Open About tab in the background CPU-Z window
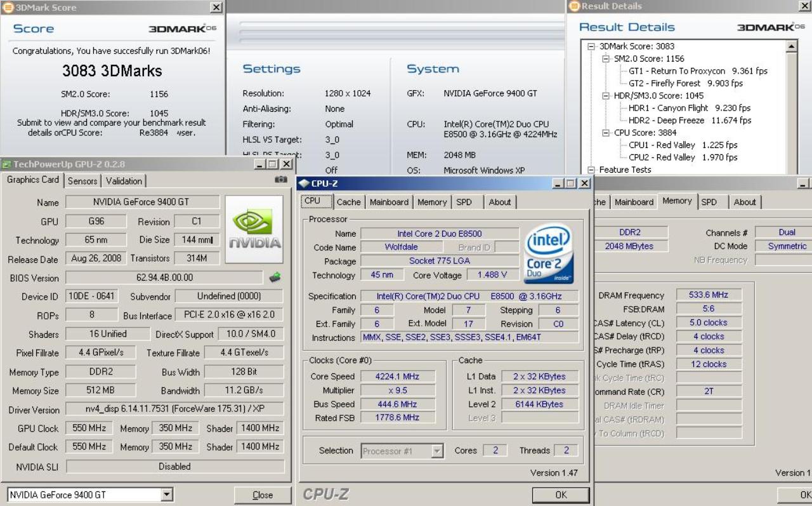The image size is (812, 506). [x=744, y=202]
